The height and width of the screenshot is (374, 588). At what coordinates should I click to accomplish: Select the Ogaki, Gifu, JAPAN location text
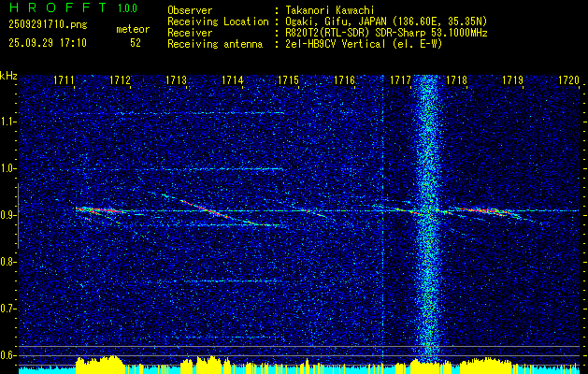387,22
